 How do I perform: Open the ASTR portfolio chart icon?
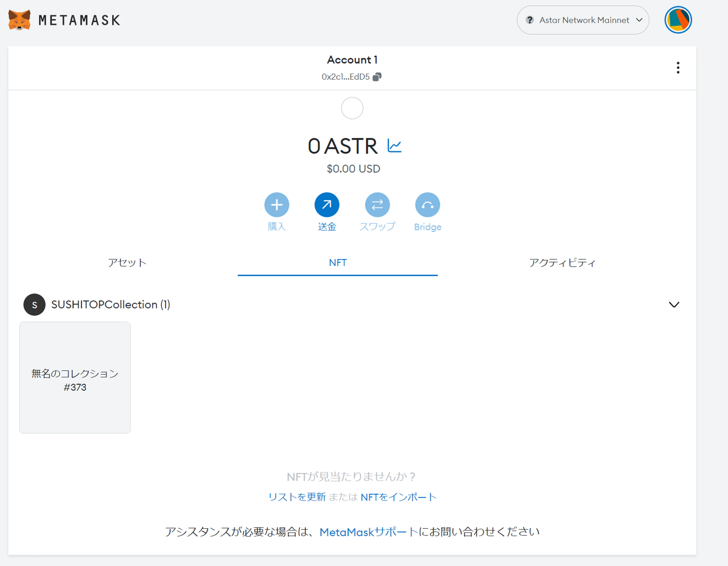click(394, 146)
